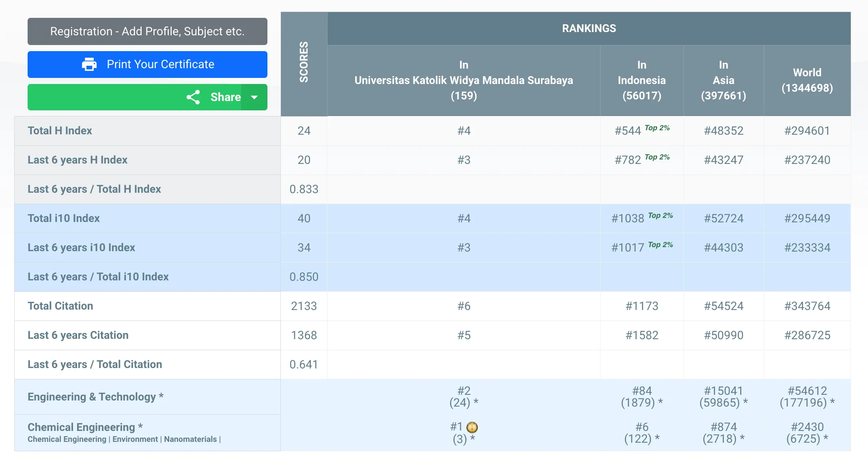
Task: Select the Total H Index row label
Action: pyautogui.click(x=60, y=131)
